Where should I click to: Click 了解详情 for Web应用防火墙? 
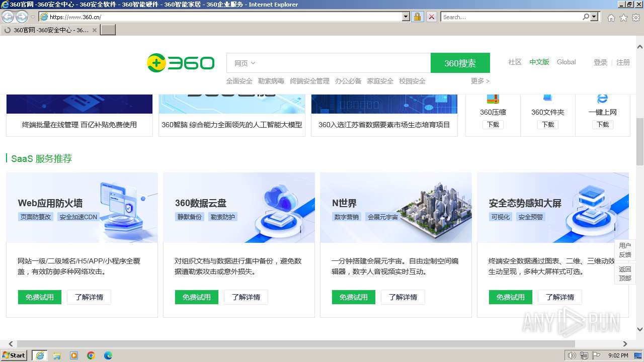89,297
